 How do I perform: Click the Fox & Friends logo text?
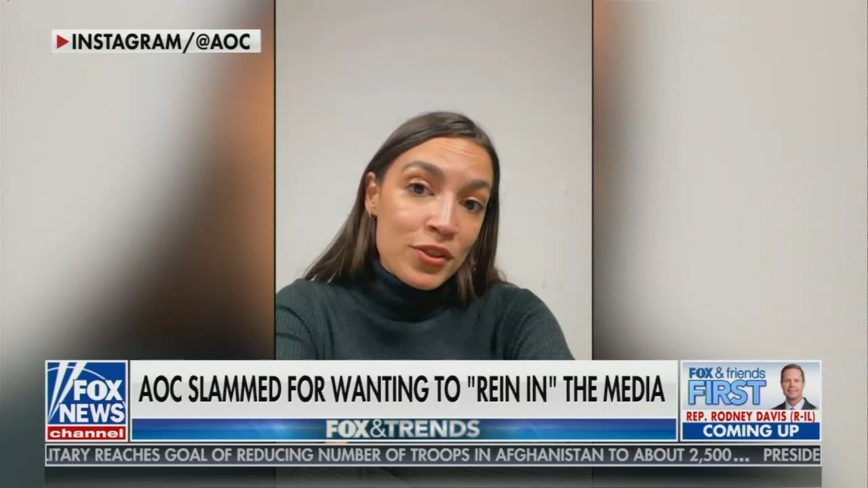pyautogui.click(x=727, y=373)
